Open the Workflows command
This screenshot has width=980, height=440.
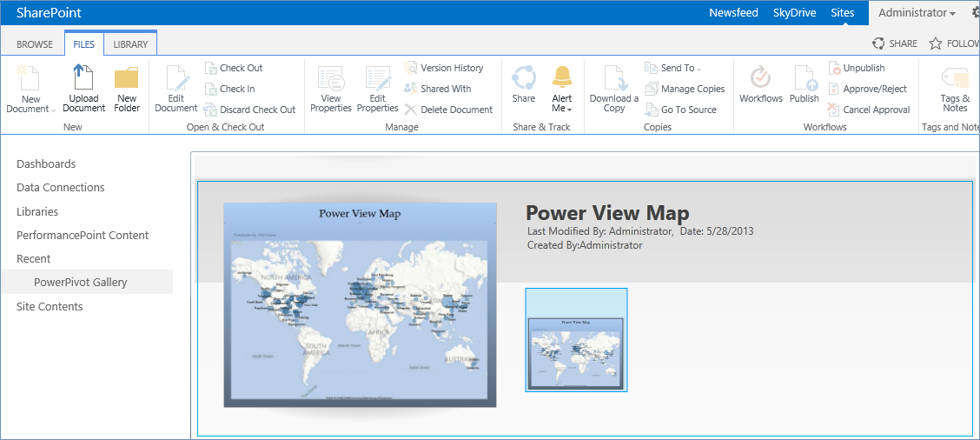[760, 84]
